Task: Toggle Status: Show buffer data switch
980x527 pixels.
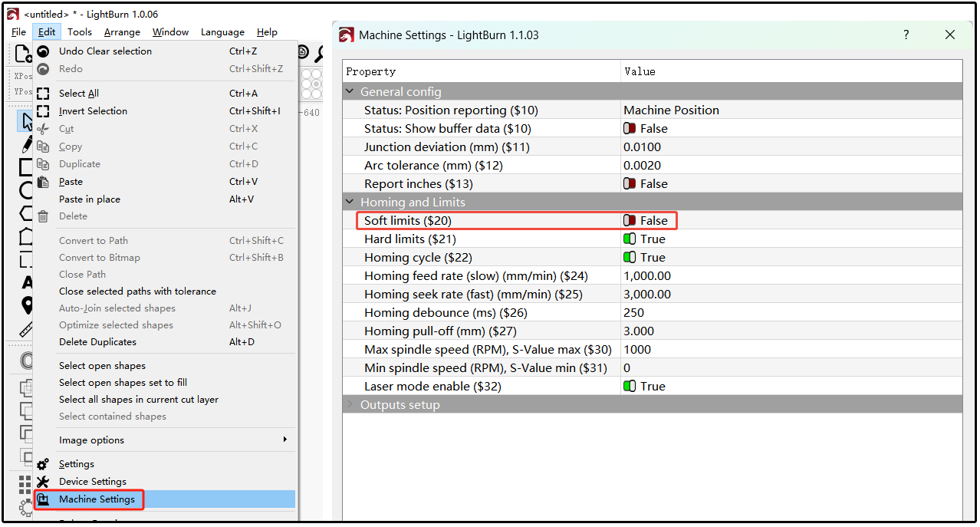Action: pos(630,129)
